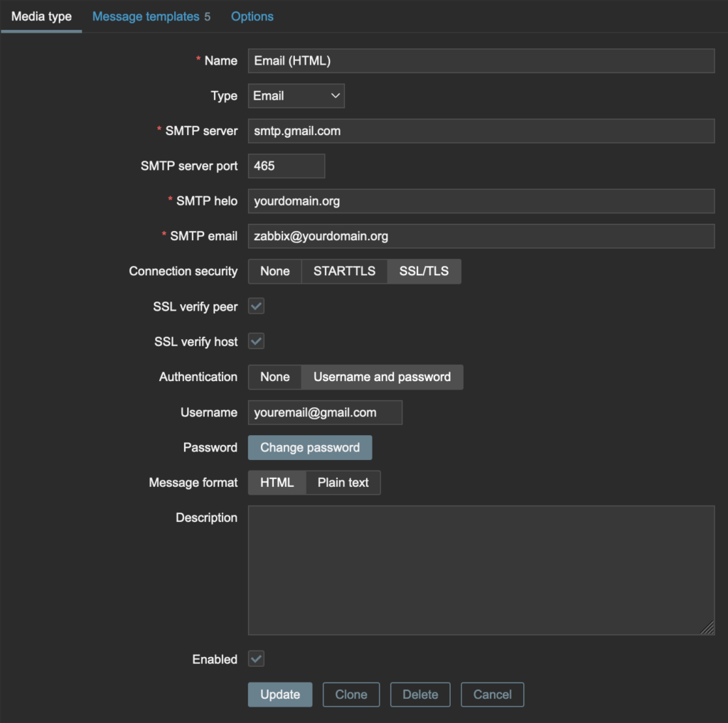This screenshot has height=723, width=728.
Task: Choose STARTTLS connection security
Action: pyautogui.click(x=344, y=271)
